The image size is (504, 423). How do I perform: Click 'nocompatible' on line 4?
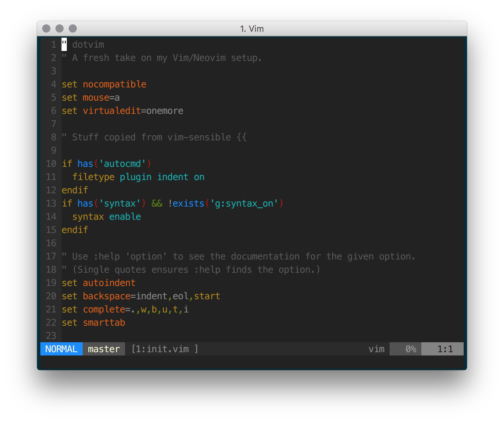click(114, 84)
